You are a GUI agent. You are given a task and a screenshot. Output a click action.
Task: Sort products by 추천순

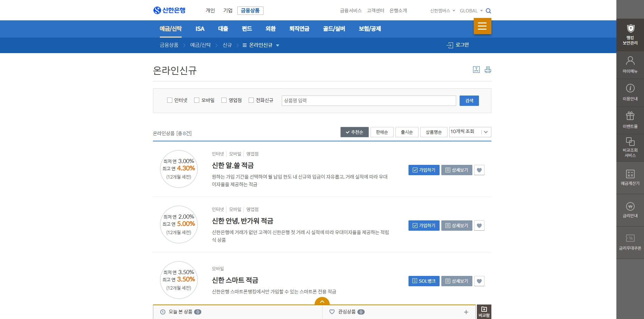354,132
